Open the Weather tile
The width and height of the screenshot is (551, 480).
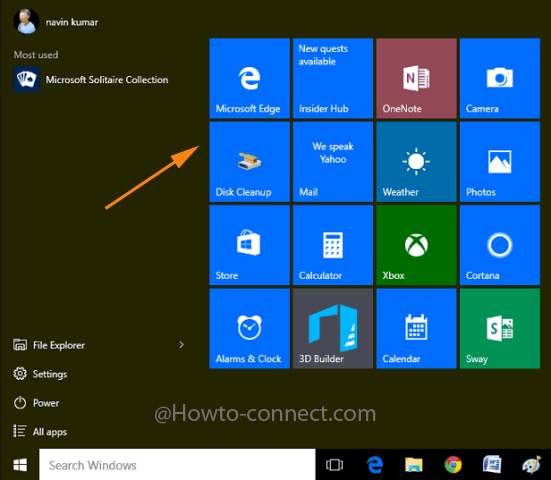click(416, 162)
